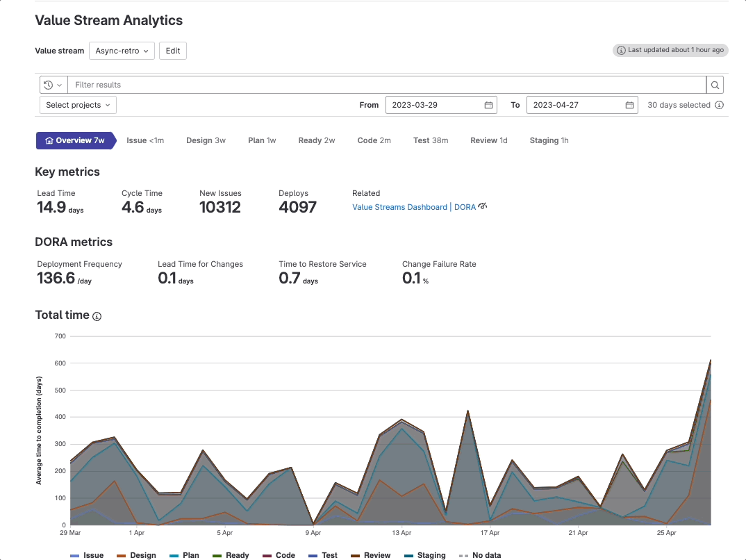Image resolution: width=746 pixels, height=560 pixels.
Task: Click the external link icon after DORA
Action: pyautogui.click(x=483, y=206)
